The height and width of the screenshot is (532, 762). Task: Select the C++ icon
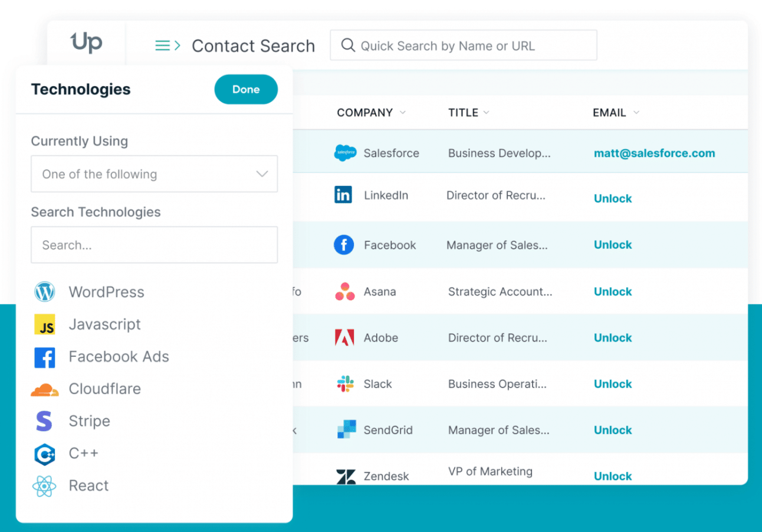coord(45,454)
